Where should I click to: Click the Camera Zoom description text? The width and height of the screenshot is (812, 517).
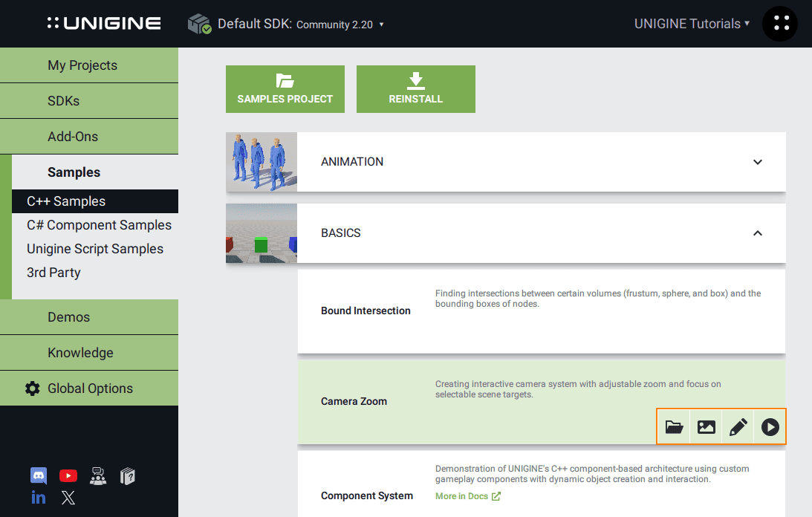tap(578, 389)
